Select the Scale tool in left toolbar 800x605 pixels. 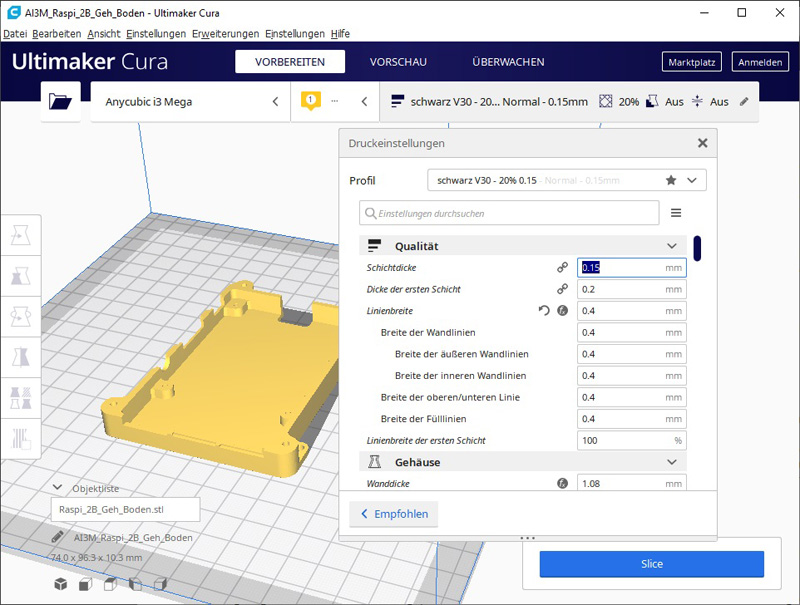click(x=20, y=276)
